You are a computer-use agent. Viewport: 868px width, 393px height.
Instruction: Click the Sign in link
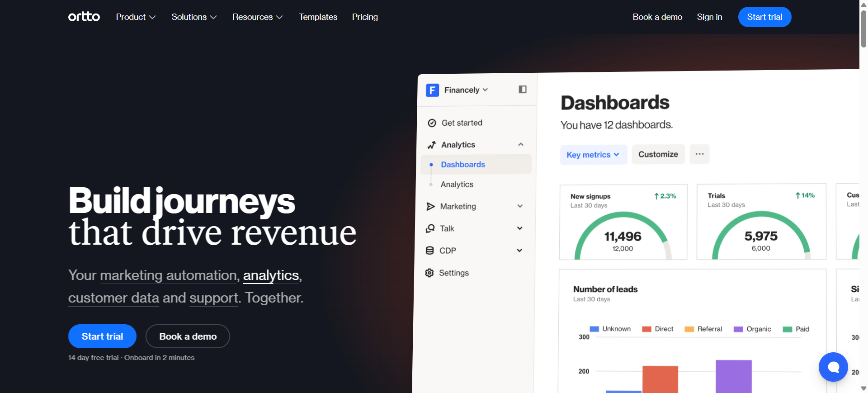[x=709, y=17]
